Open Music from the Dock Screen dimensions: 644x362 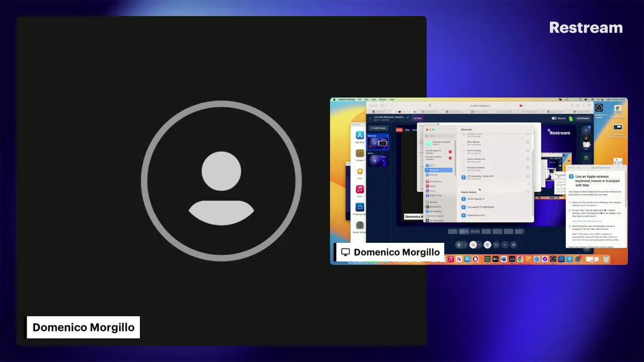click(x=451, y=259)
